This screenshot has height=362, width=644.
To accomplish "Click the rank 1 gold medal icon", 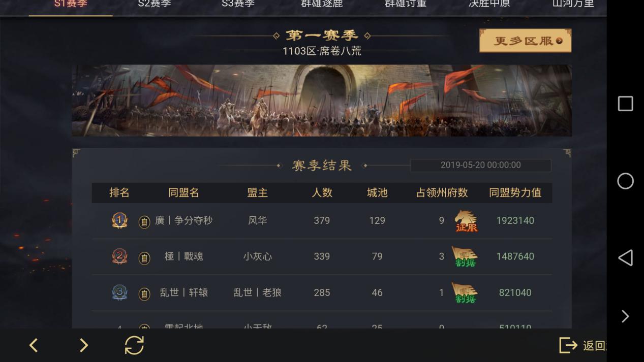I will [119, 220].
